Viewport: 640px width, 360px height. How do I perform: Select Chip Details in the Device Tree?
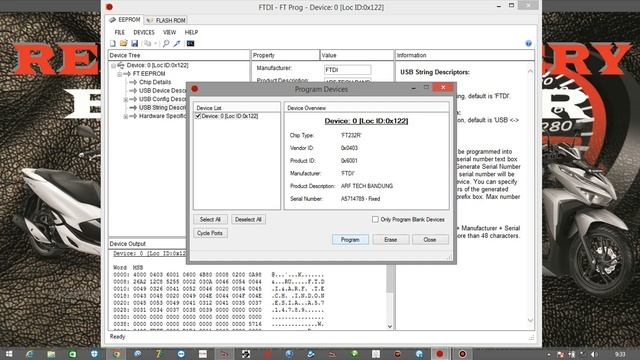[x=155, y=82]
